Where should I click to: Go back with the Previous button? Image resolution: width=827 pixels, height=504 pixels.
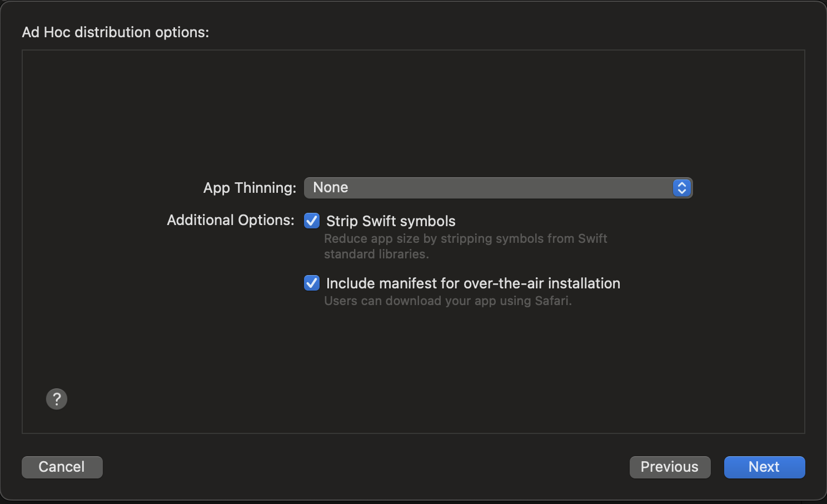(670, 467)
